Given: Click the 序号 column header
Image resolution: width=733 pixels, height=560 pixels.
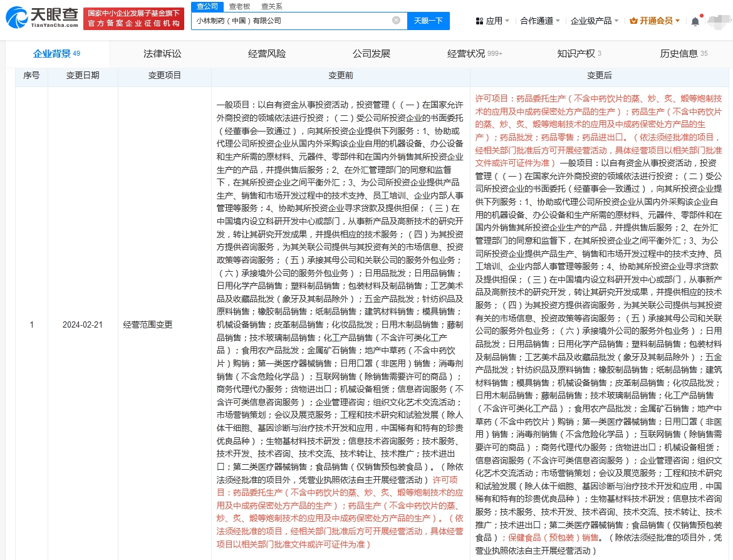Looking at the screenshot, I should [x=31, y=75].
